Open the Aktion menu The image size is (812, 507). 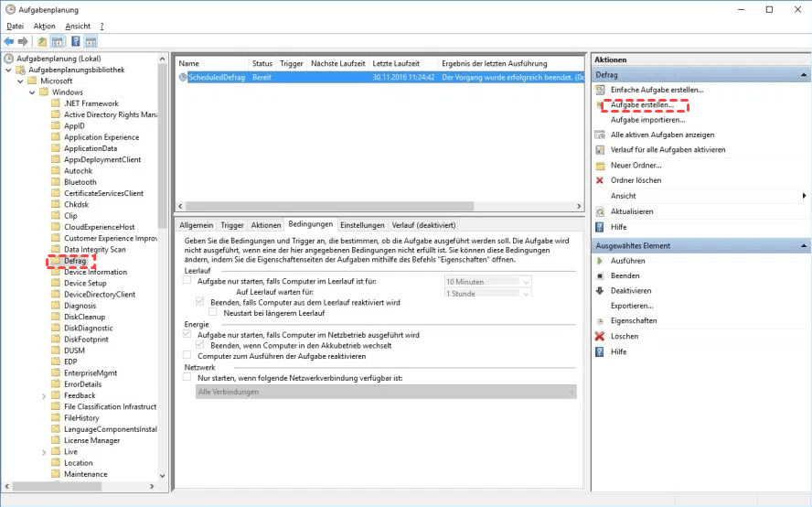point(44,27)
